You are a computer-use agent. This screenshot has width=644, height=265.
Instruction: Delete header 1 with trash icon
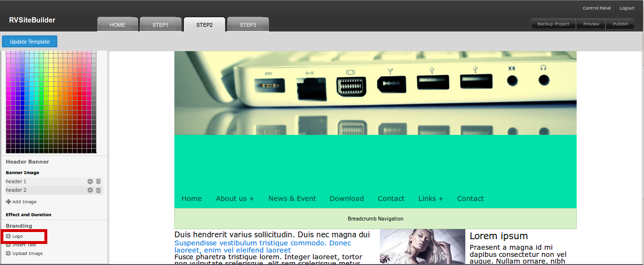click(x=98, y=182)
